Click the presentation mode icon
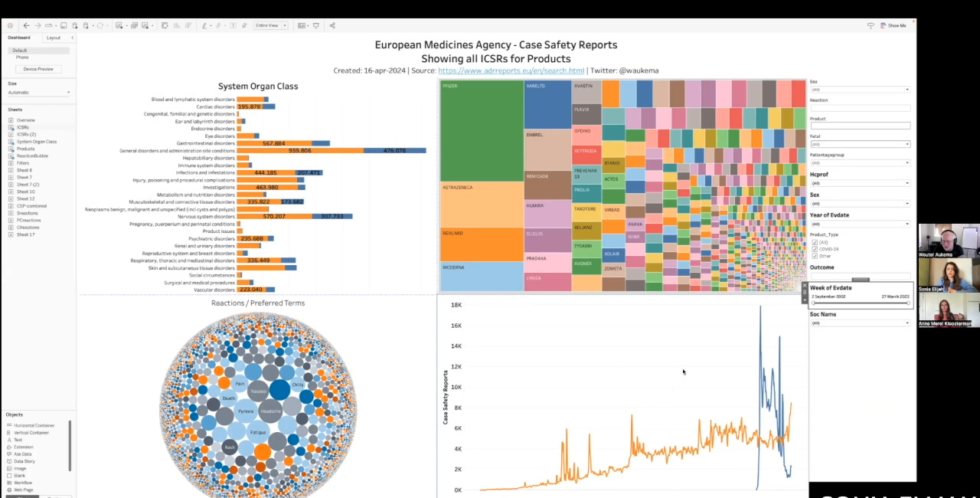The width and height of the screenshot is (980, 498). point(316,25)
